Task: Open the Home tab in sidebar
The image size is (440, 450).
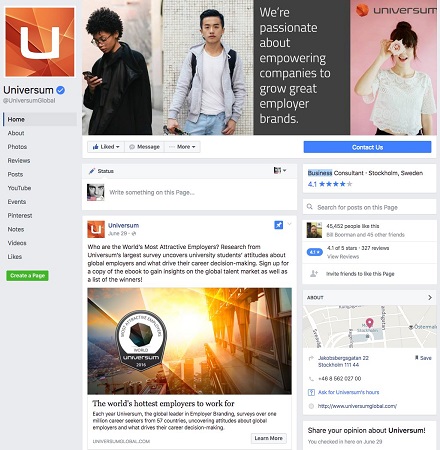Action: (40, 119)
